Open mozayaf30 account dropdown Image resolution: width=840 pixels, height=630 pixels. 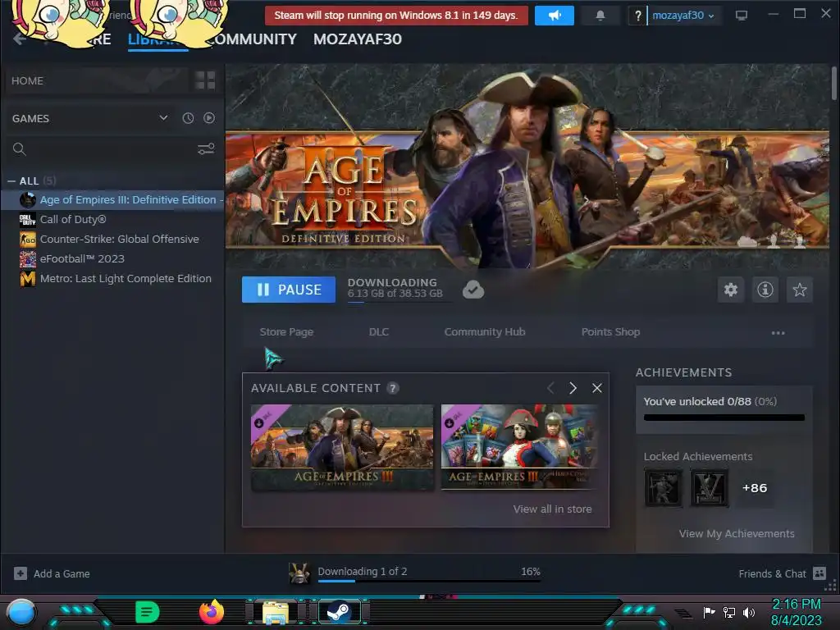click(x=683, y=16)
